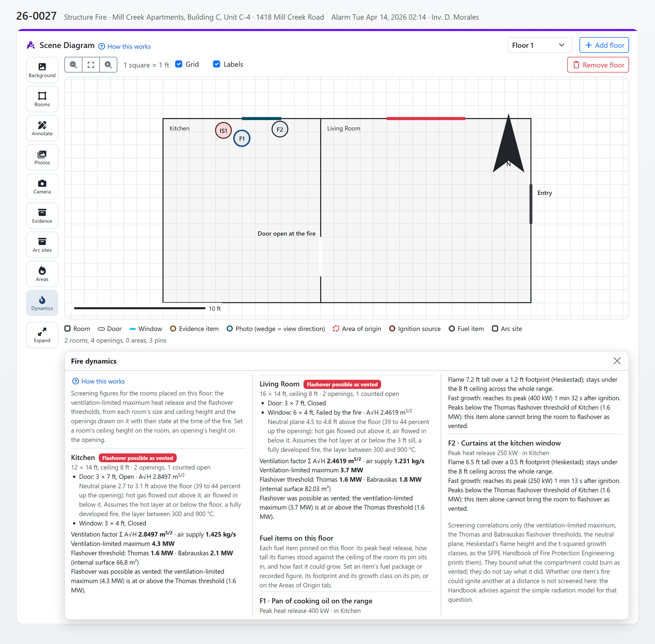Select the Areas tool
Viewport: 655px width, 644px height.
[42, 274]
